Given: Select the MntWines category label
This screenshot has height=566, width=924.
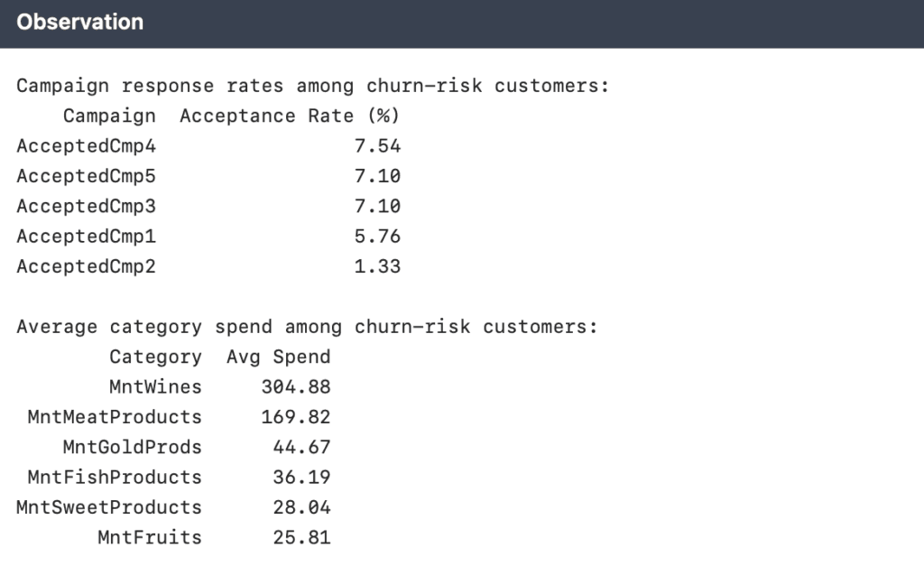Looking at the screenshot, I should (155, 387).
